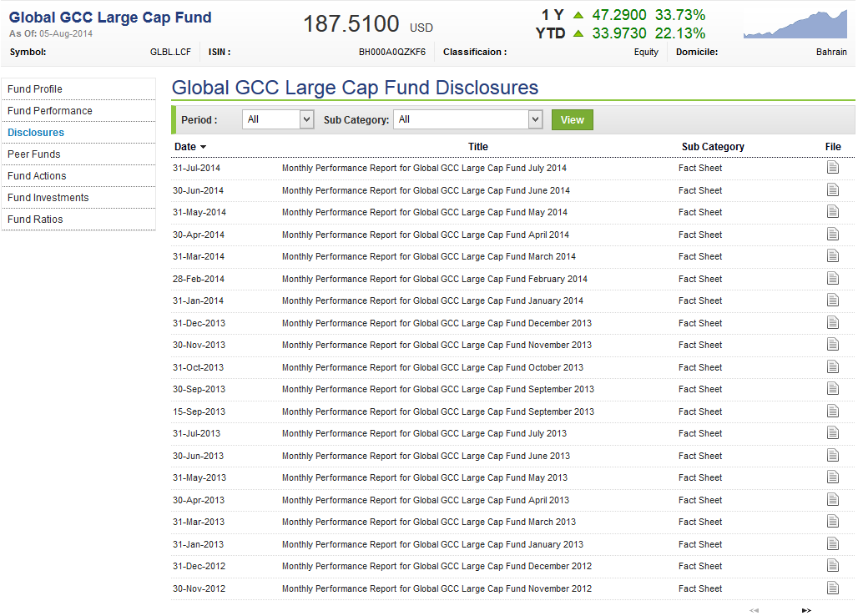This screenshot has height=616, width=863.
Task: Open file icon for November 2013 report
Action: coord(833,345)
